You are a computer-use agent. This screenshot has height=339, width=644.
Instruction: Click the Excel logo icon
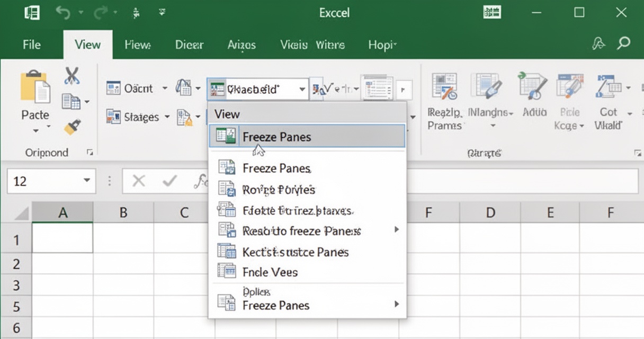32,13
